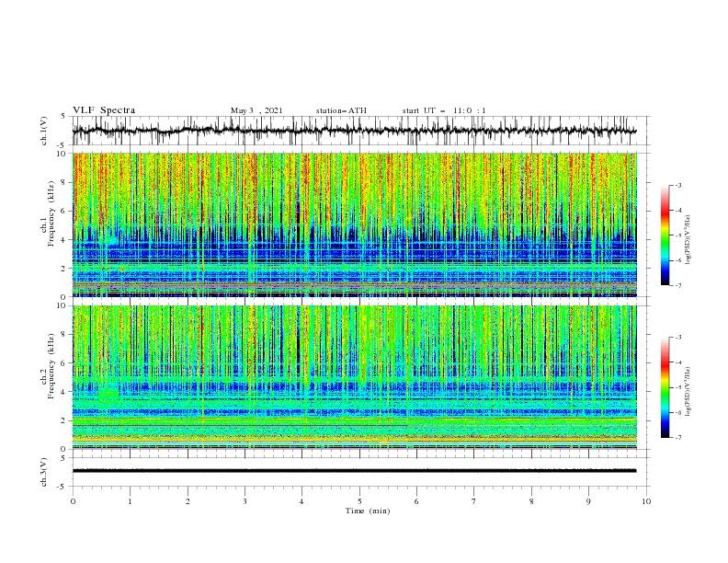Click the "-3" tick on the upper colorbar
The height and width of the screenshot is (563, 728).
click(677, 185)
